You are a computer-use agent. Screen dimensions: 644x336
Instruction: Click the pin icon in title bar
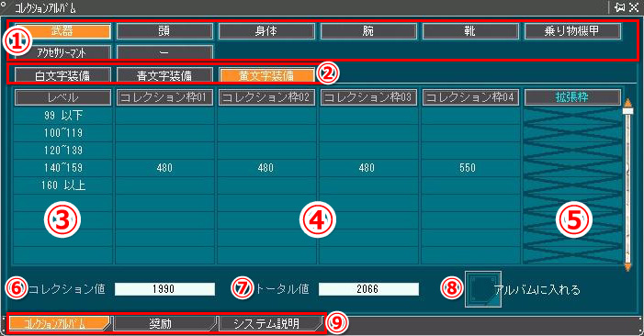coord(620,7)
